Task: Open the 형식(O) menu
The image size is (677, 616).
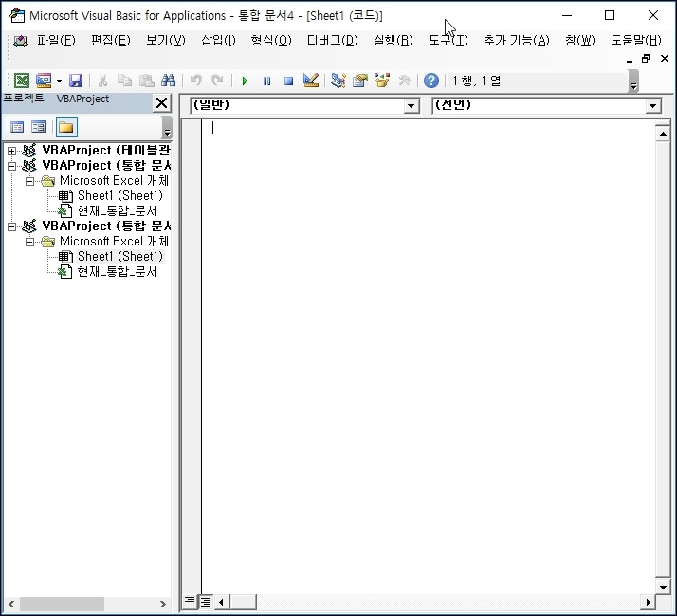Action: (x=271, y=40)
